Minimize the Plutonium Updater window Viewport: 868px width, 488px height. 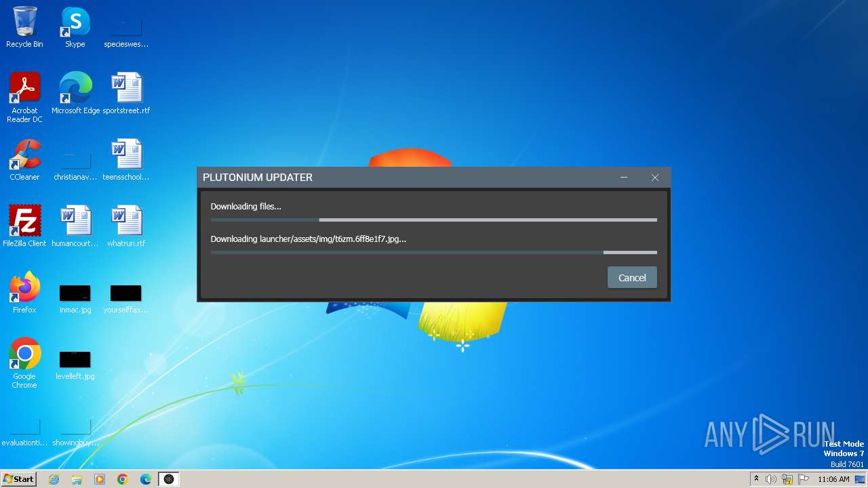click(x=624, y=178)
